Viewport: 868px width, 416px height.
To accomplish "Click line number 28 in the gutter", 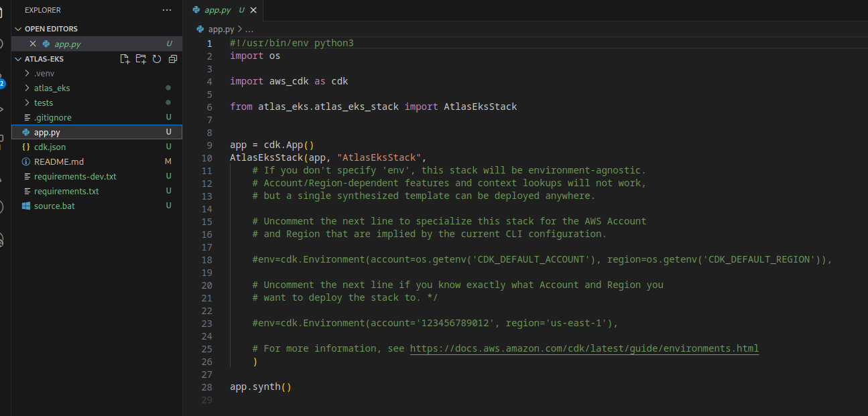I will (206, 387).
